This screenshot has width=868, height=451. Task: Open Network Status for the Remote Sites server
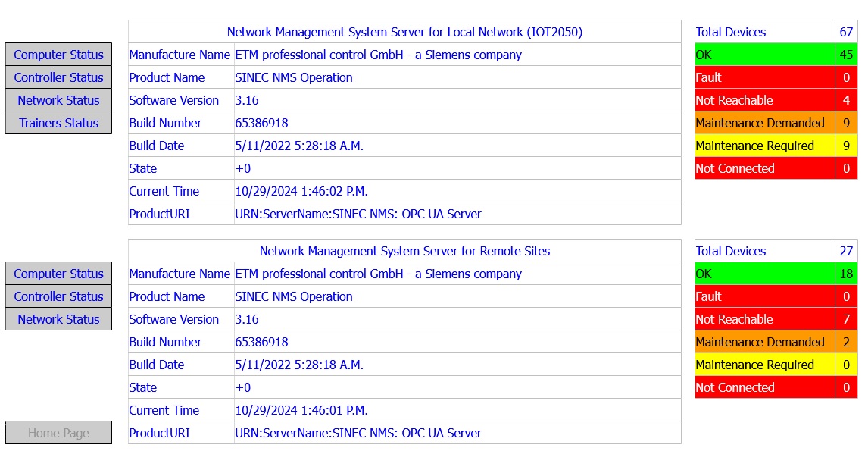[58, 319]
